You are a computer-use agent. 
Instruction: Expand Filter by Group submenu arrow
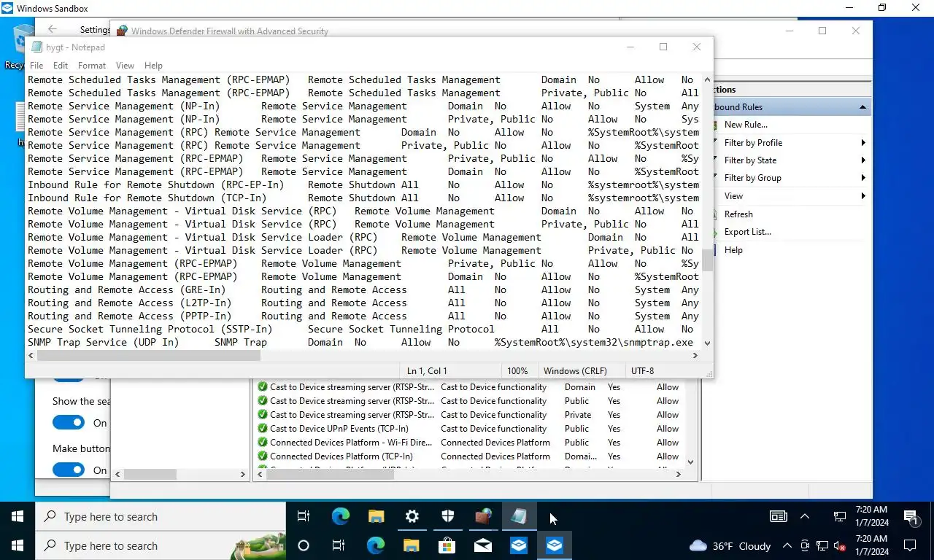863,178
